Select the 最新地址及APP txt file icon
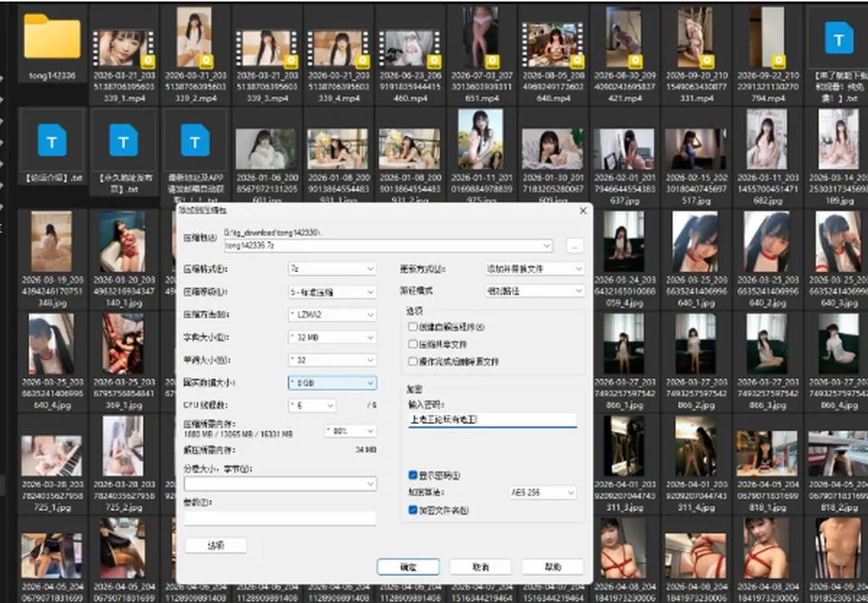868x603 pixels. [195, 139]
